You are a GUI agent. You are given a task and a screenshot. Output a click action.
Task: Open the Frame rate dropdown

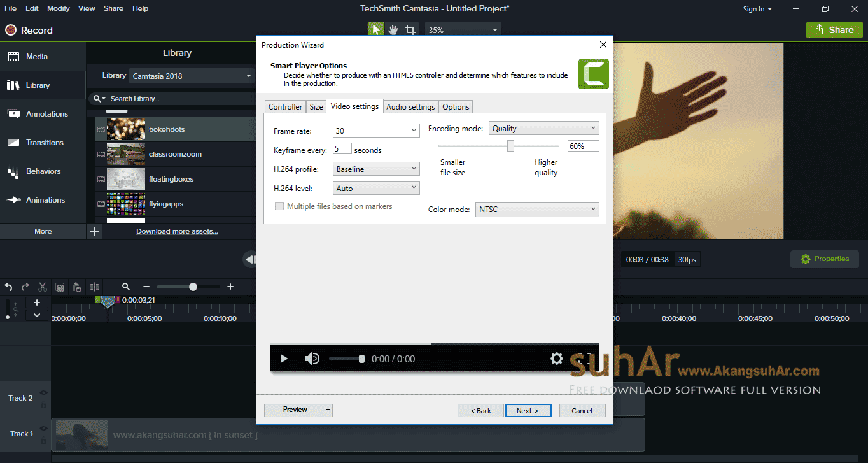376,131
